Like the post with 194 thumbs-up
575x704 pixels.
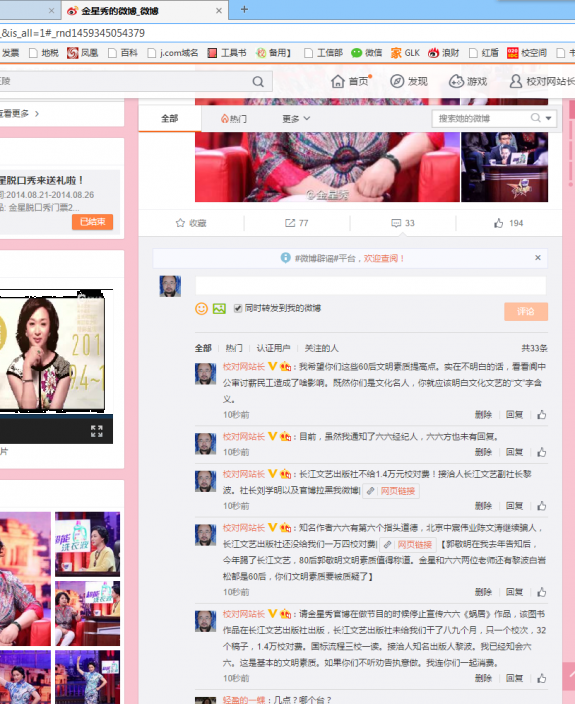(x=498, y=223)
